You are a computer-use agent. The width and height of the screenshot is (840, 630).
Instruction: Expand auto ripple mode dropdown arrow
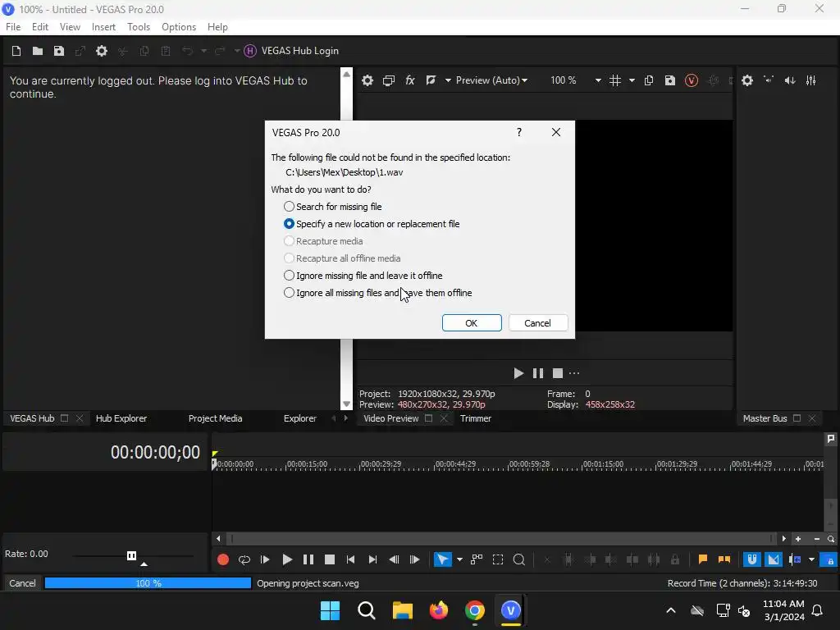tap(812, 559)
